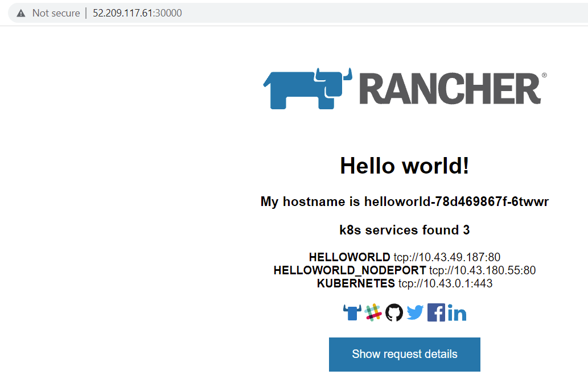Open the LinkedIn icon link

pyautogui.click(x=457, y=313)
